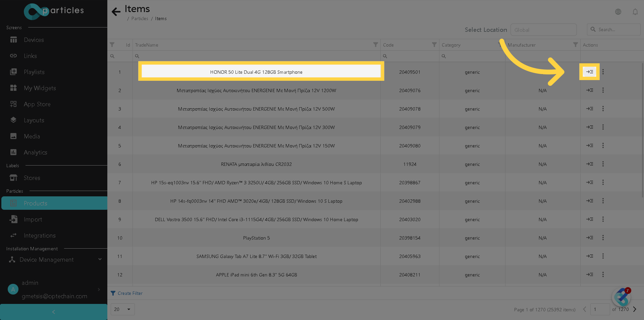Click the Products sidebar icon
The width and height of the screenshot is (644, 320).
13,203
